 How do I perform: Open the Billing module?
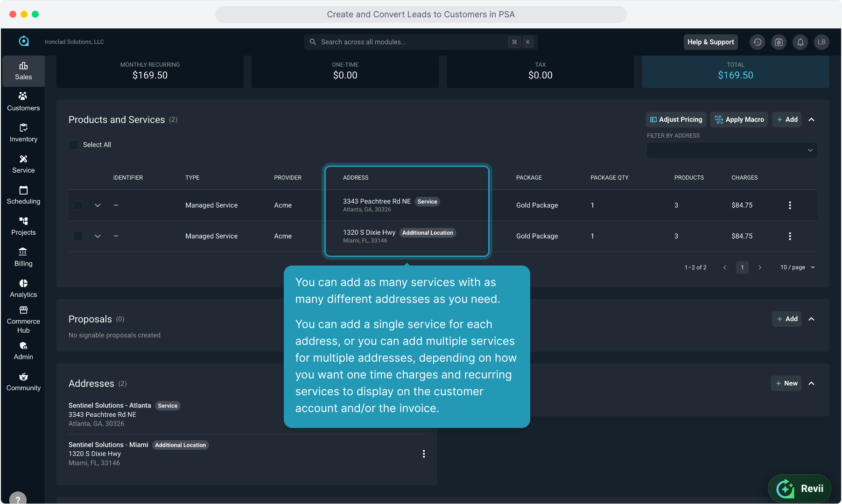point(23,258)
